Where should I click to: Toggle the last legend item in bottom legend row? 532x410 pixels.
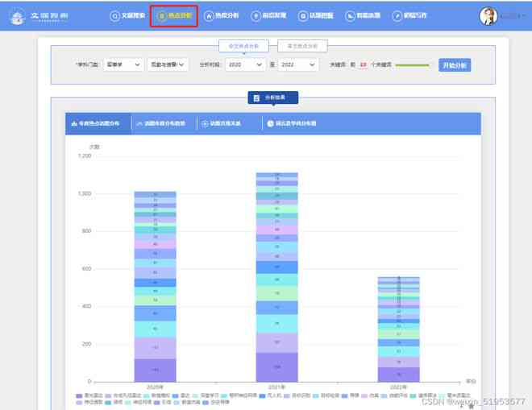216,403
